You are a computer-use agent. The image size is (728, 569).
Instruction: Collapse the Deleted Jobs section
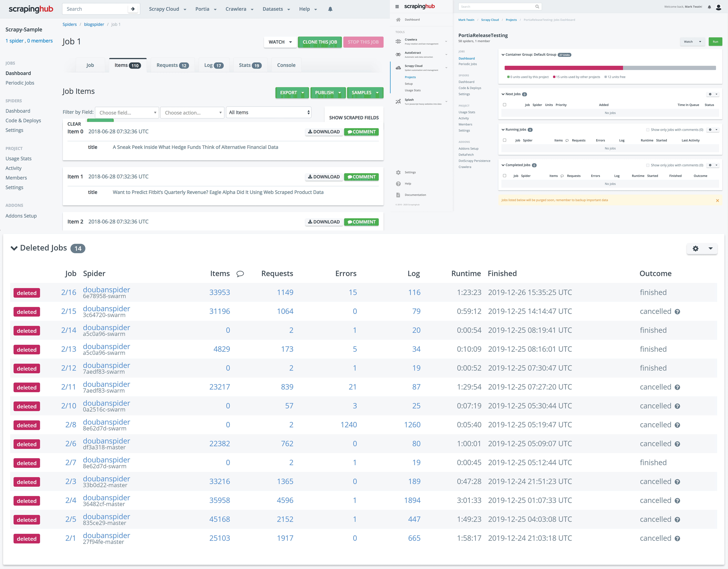click(x=14, y=248)
